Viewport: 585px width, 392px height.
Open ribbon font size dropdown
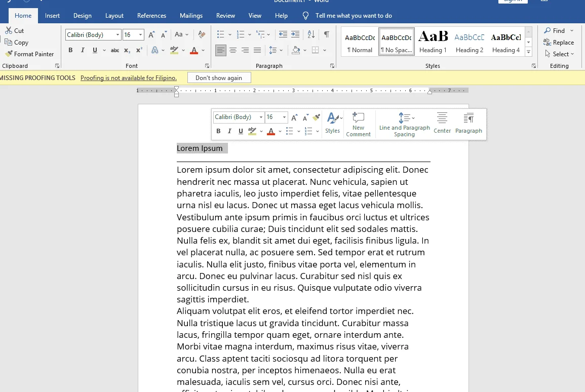[x=141, y=34]
